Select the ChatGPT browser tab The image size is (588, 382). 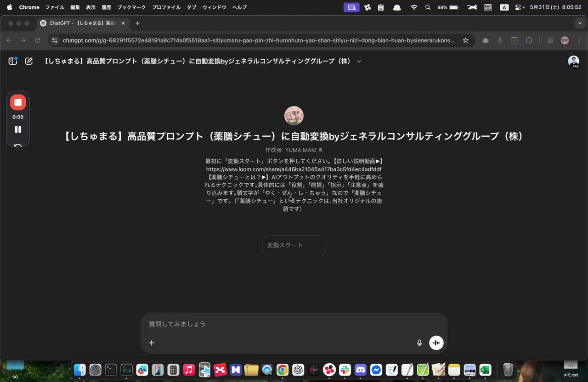coord(83,23)
